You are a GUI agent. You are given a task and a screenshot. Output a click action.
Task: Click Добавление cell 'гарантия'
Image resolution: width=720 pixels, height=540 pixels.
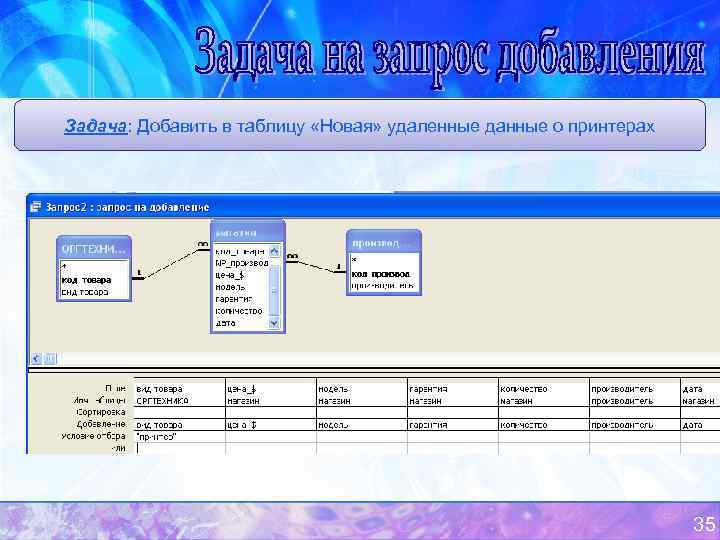pyautogui.click(x=452, y=425)
